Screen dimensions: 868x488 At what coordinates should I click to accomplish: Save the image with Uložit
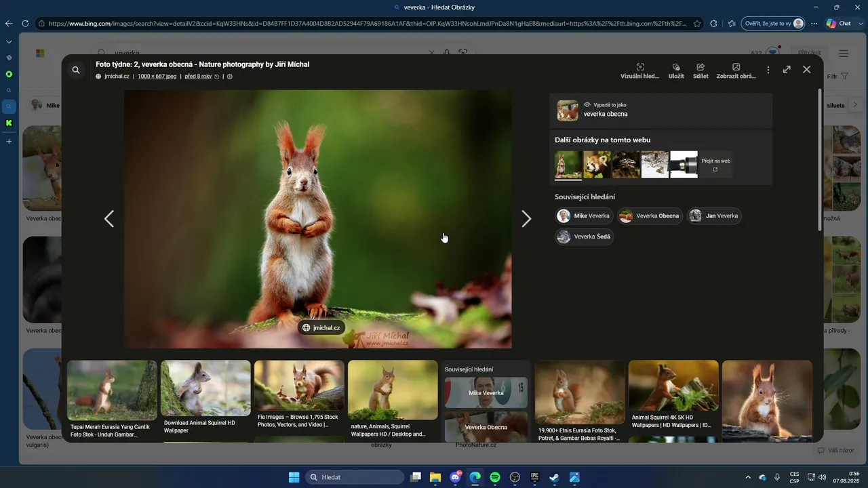tap(676, 71)
